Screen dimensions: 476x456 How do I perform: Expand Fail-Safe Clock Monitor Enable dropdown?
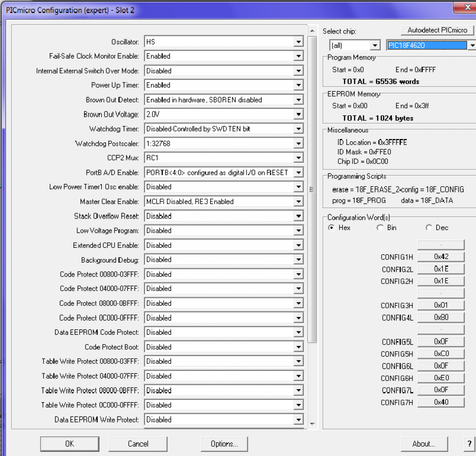[224, 56]
